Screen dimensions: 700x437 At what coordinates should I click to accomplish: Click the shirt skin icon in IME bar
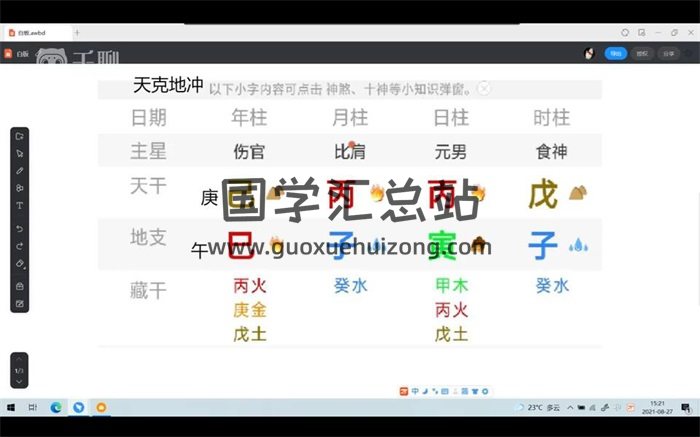(x=475, y=391)
